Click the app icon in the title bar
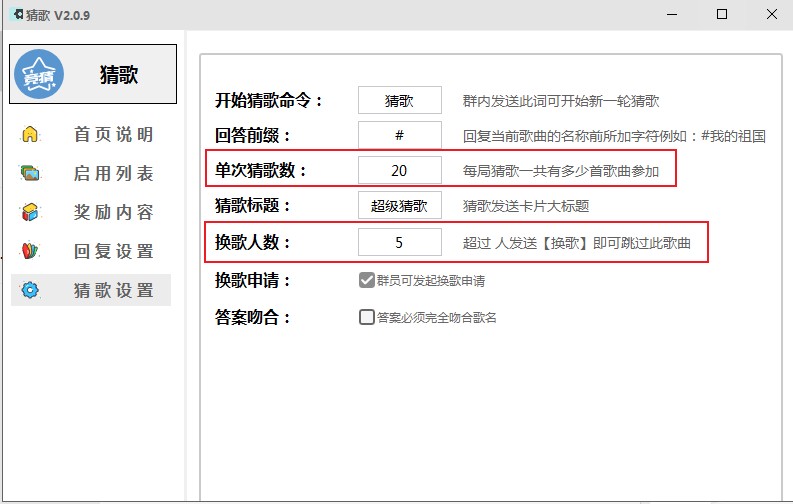Image resolution: width=793 pixels, height=504 pixels. coord(17,14)
